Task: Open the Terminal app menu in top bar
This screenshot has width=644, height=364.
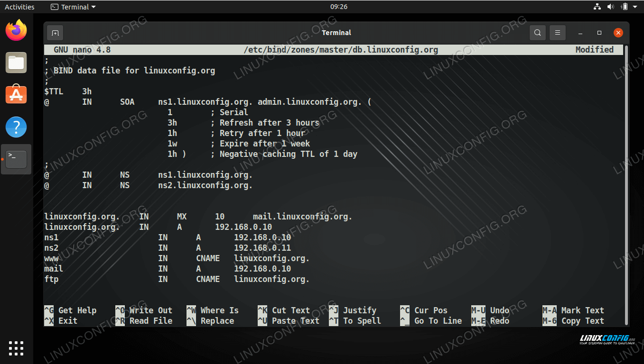Action: coord(73,7)
